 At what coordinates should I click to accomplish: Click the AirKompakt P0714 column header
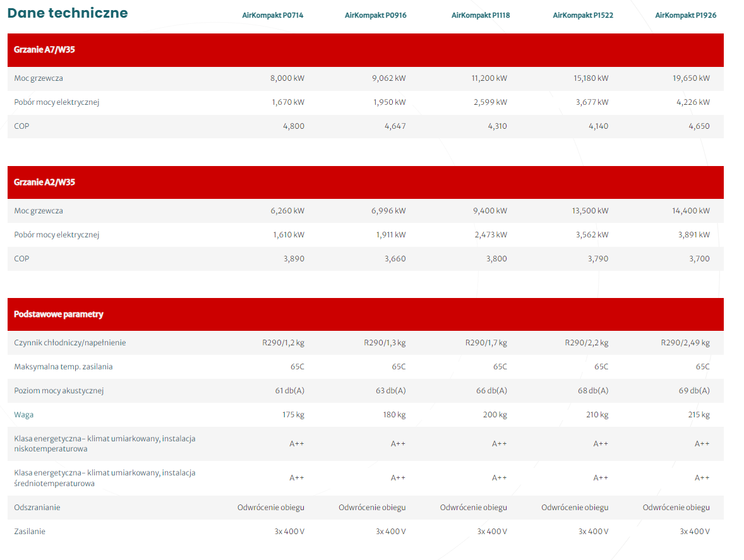point(273,15)
